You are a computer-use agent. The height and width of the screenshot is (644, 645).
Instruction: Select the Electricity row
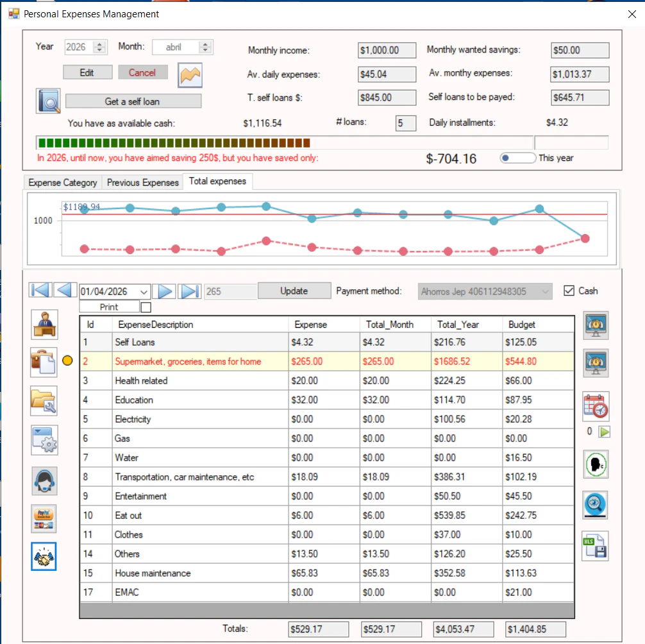pos(327,419)
